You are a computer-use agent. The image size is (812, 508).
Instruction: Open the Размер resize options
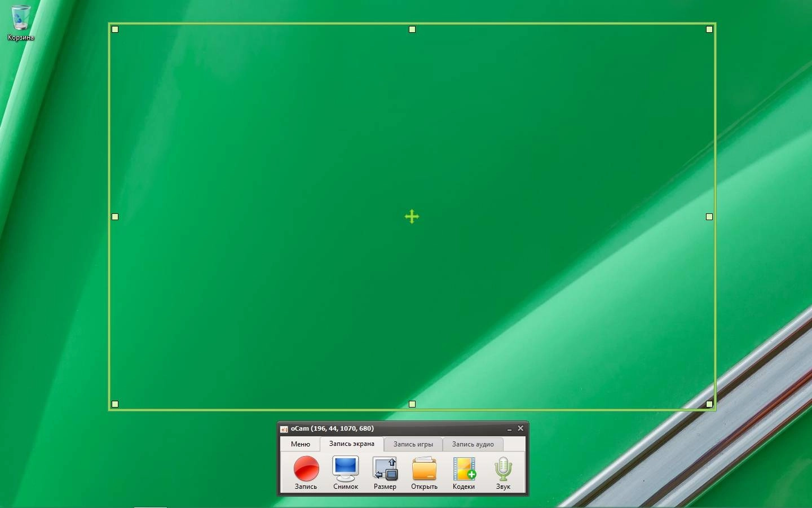[385, 473]
